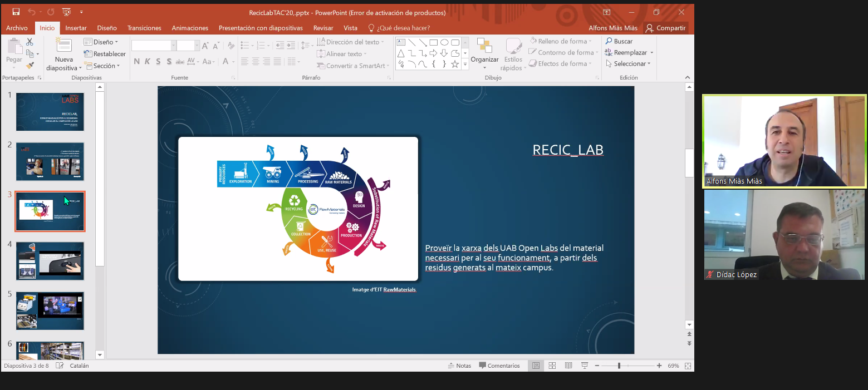This screenshot has width=868, height=390.
Task: Open the font size combo box
Action: [188, 46]
